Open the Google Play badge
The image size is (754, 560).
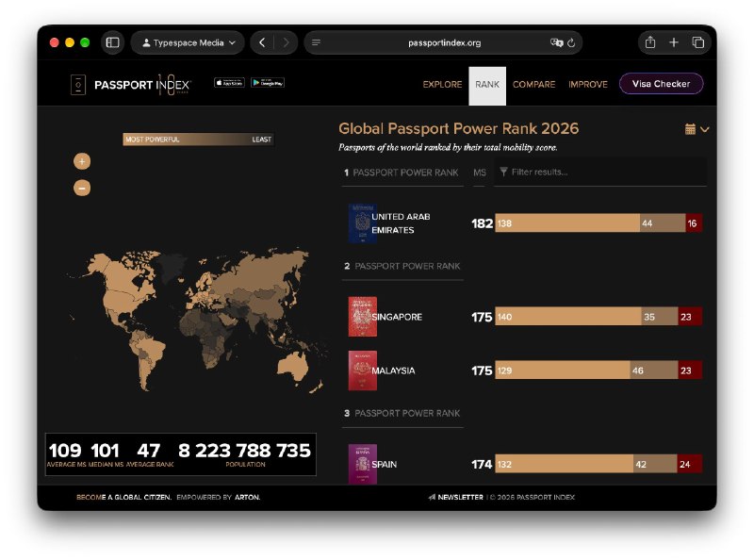[268, 83]
